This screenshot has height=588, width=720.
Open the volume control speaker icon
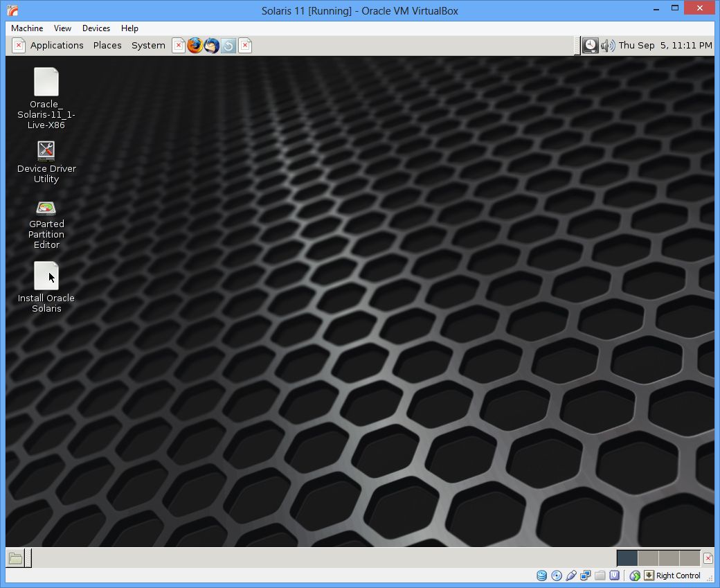608,46
